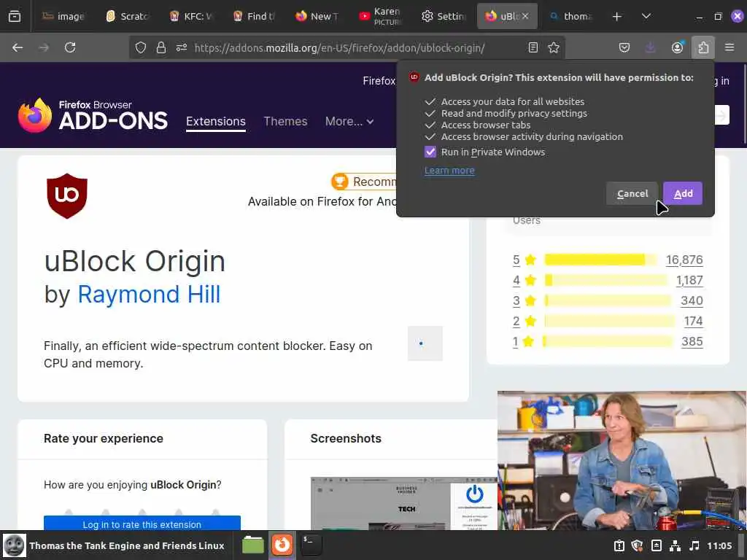Open Downloads toolbar icon
747x560 pixels.
pyautogui.click(x=650, y=47)
